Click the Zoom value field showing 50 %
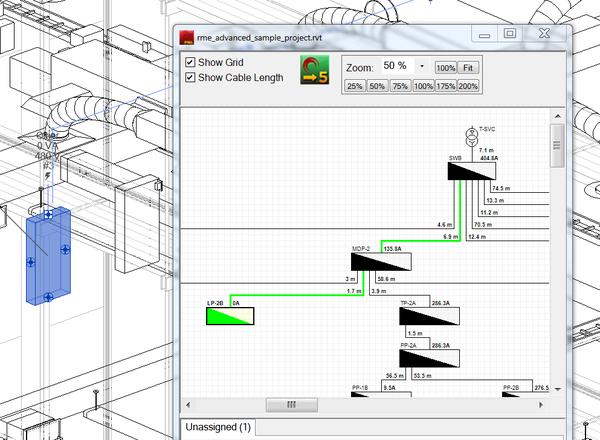The height and width of the screenshot is (440, 600). (x=398, y=66)
